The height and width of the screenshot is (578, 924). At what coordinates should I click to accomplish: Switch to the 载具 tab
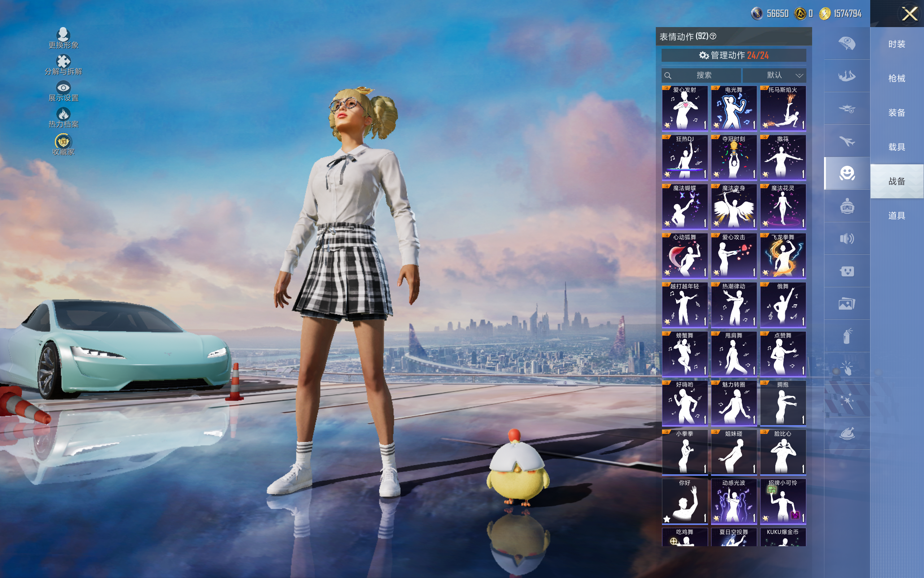pyautogui.click(x=897, y=147)
